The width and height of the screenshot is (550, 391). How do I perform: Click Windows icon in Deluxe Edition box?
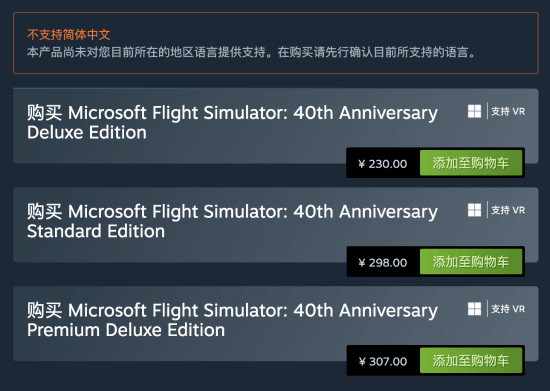(x=474, y=112)
